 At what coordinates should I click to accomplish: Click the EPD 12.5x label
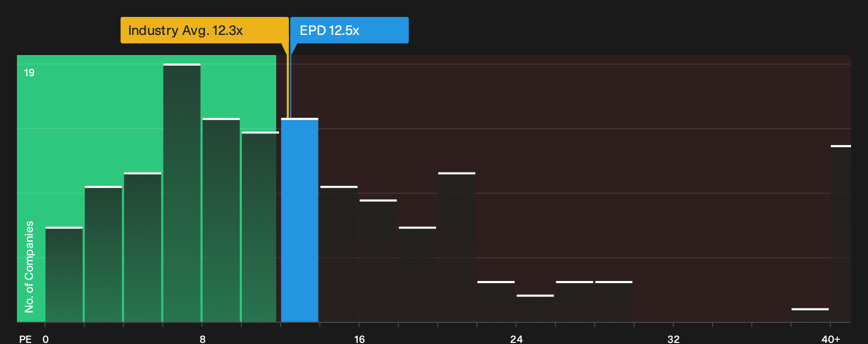tap(349, 30)
